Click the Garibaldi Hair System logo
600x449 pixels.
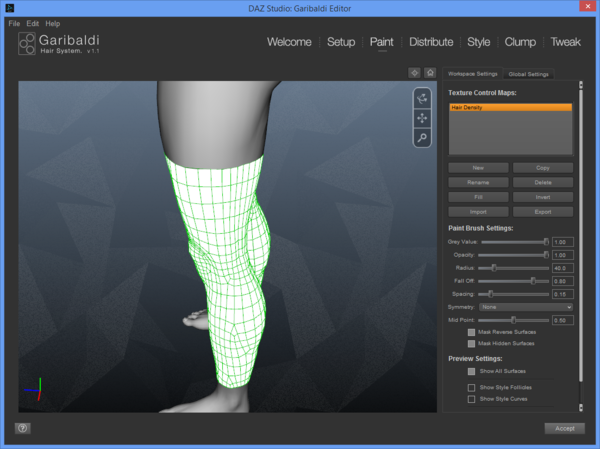click(59, 44)
